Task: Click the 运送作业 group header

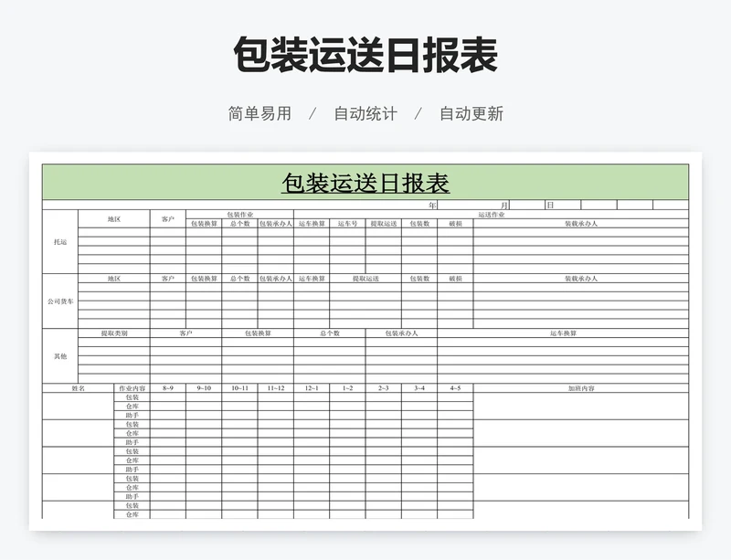Action: tap(491, 215)
